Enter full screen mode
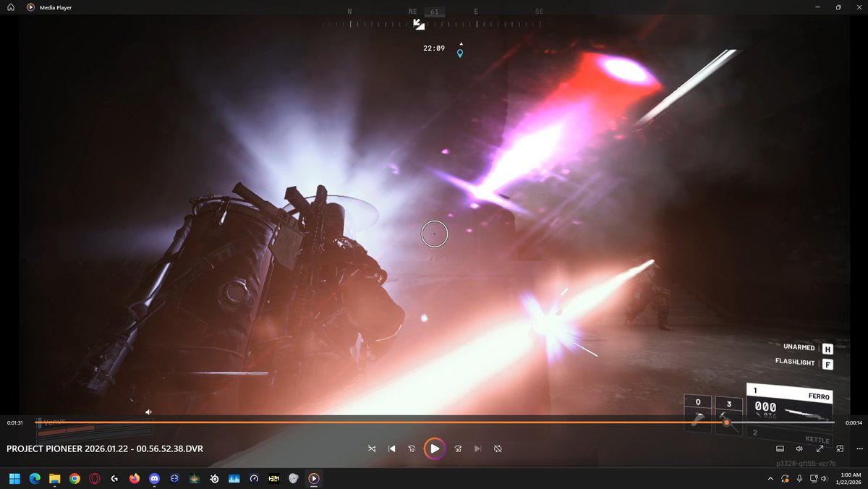 [x=820, y=448]
